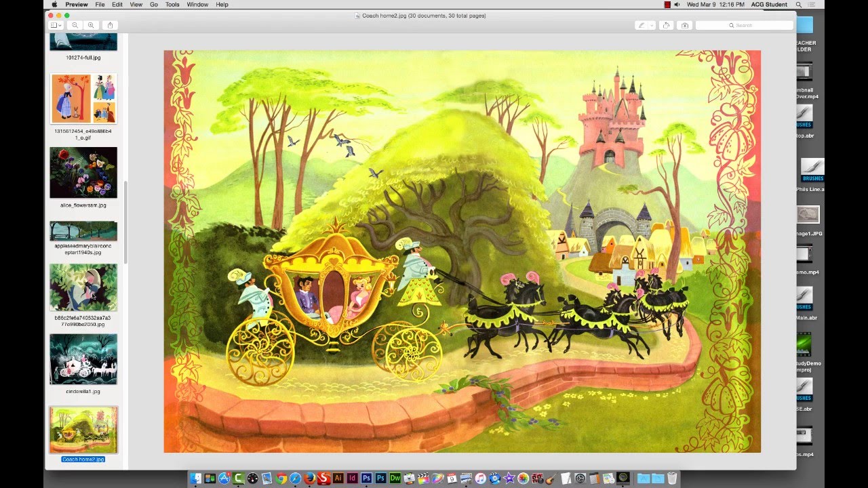Open the Trash in the dock
The height and width of the screenshot is (488, 868).
coord(672,479)
